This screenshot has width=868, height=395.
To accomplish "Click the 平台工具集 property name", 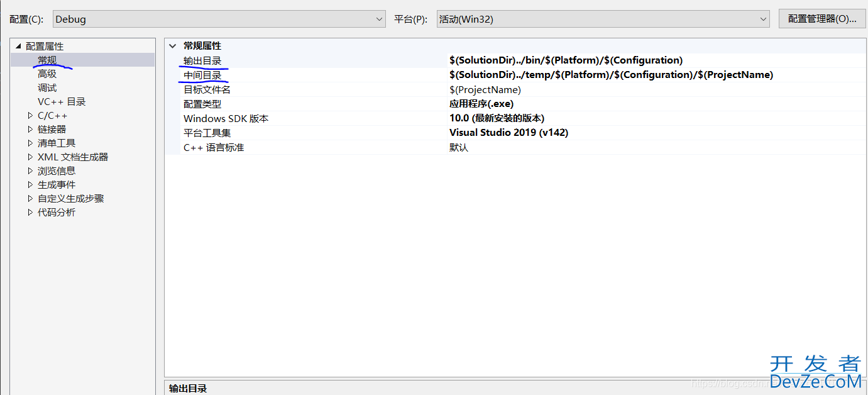I will tap(207, 133).
